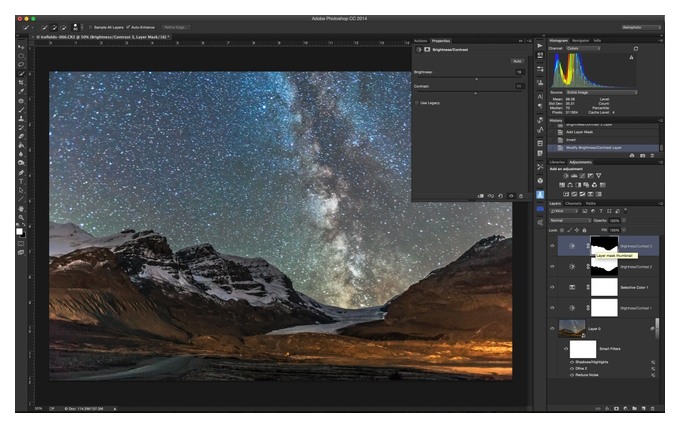The image size is (680, 428).
Task: Click the Delete layer trash icon
Action: [653, 408]
